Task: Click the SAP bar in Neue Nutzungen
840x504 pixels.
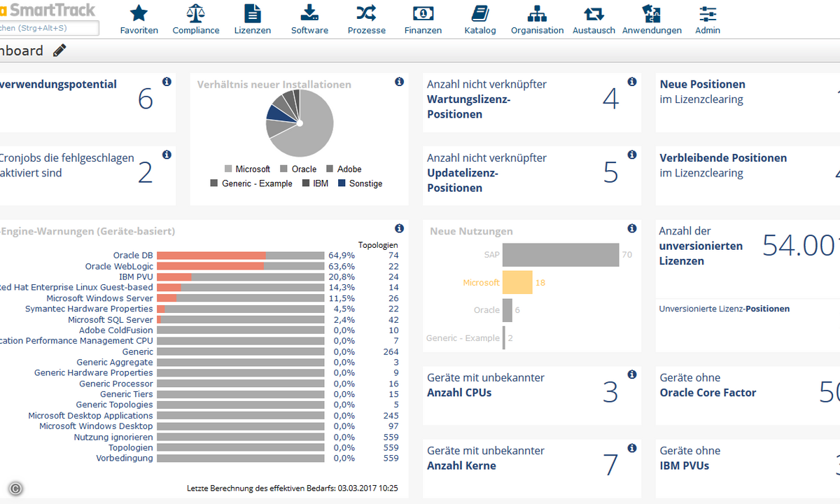Action: pos(561,255)
